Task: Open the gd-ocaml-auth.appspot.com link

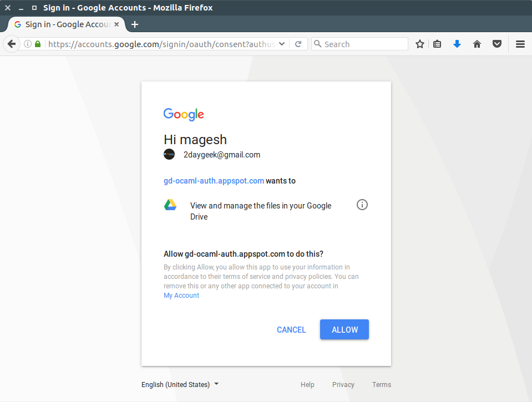Action: click(214, 181)
